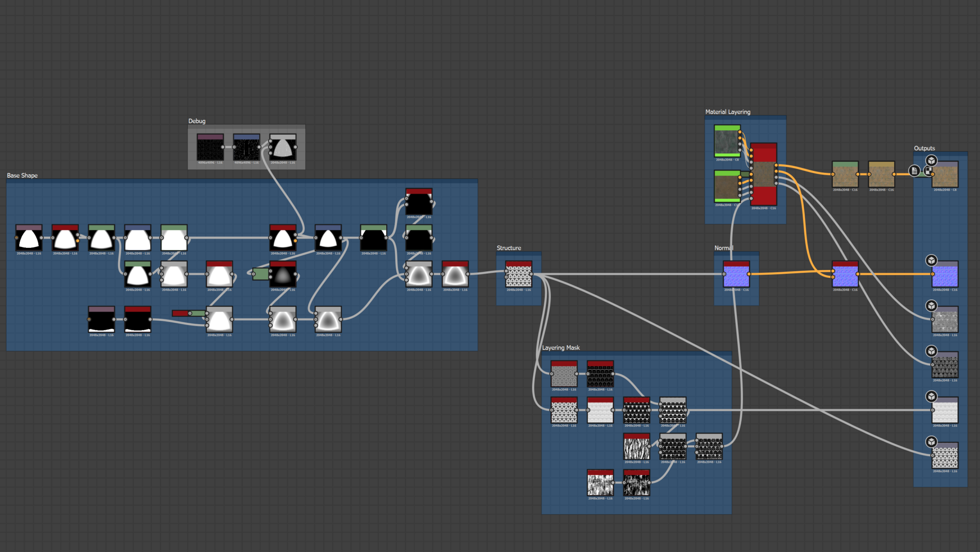The image size is (980, 552).
Task: Select the Material Layering frame title
Action: point(728,112)
